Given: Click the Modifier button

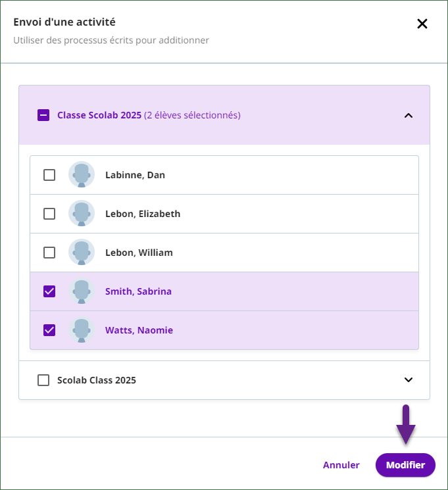Looking at the screenshot, I should point(405,465).
